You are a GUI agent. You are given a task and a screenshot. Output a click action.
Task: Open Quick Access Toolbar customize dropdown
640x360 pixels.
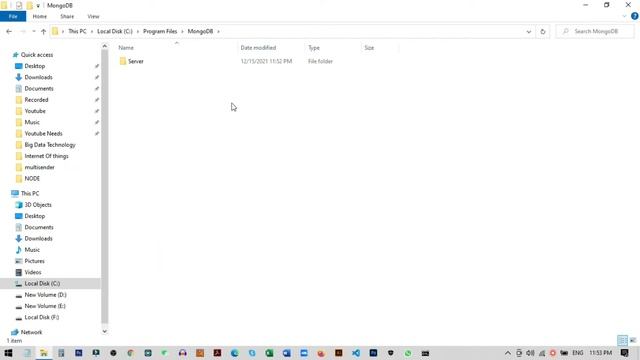click(x=38, y=6)
